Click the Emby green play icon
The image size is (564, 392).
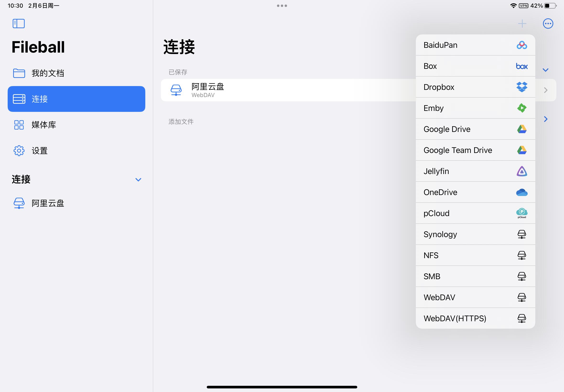[521, 108]
